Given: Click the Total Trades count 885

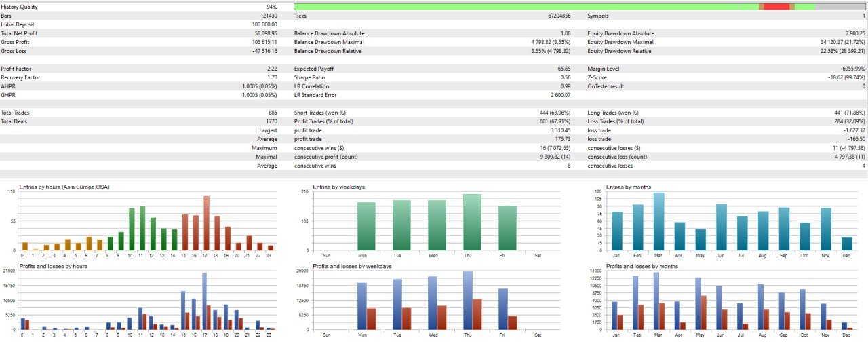Looking at the screenshot, I should tap(273, 113).
